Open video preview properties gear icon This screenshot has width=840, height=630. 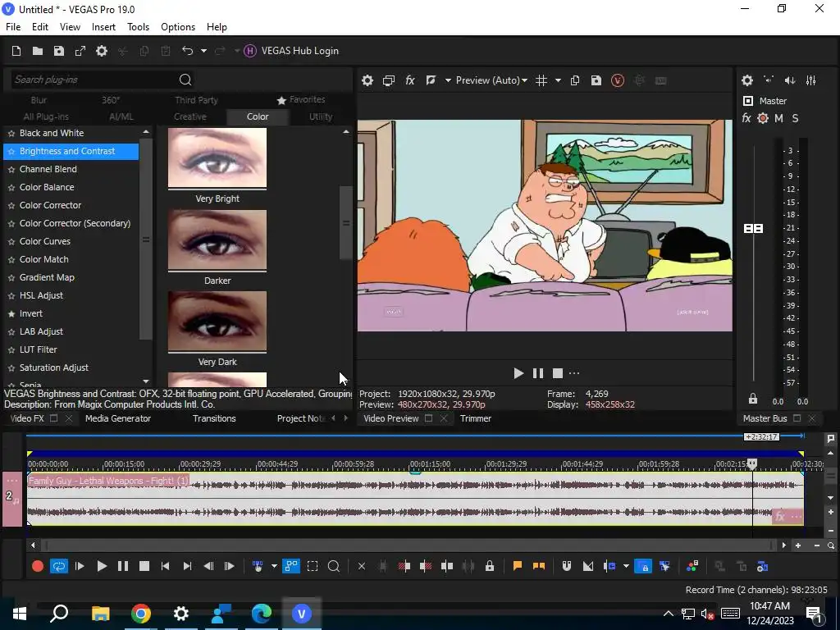pos(367,80)
